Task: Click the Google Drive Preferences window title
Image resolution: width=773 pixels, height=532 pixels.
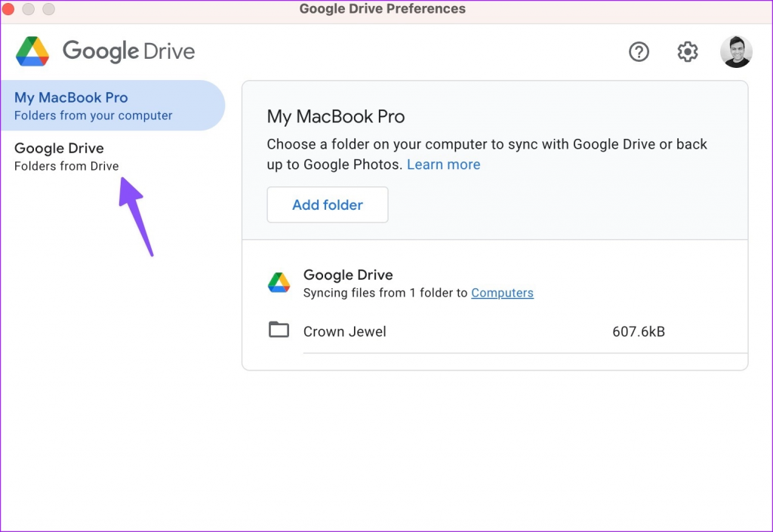Action: click(x=382, y=9)
